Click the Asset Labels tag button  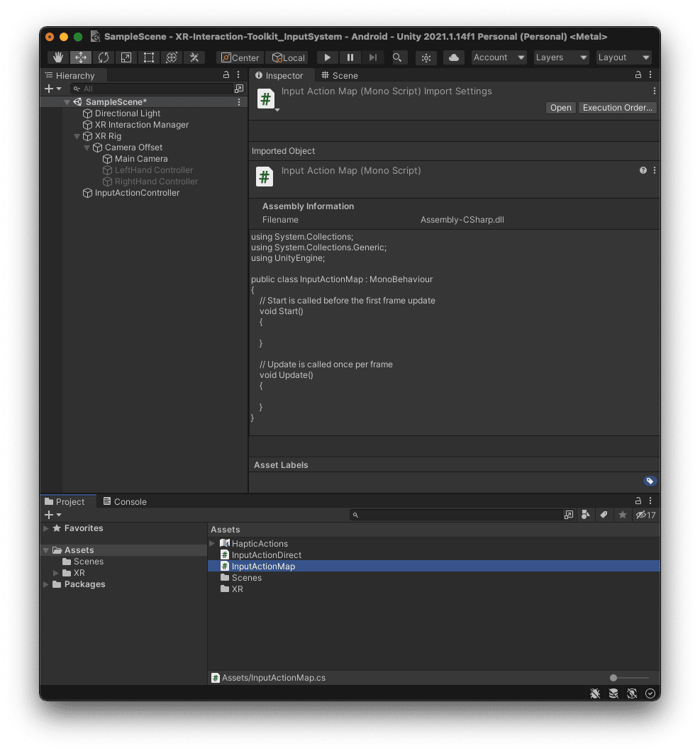(650, 481)
